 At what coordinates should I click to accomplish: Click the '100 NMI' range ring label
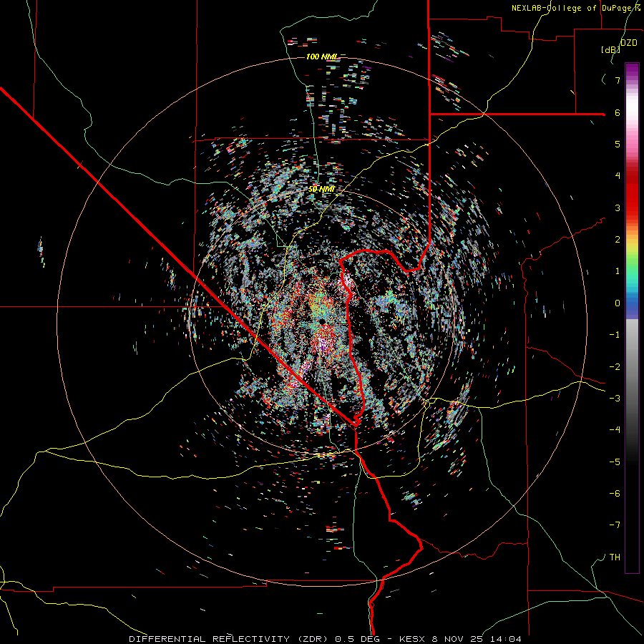[x=321, y=57]
